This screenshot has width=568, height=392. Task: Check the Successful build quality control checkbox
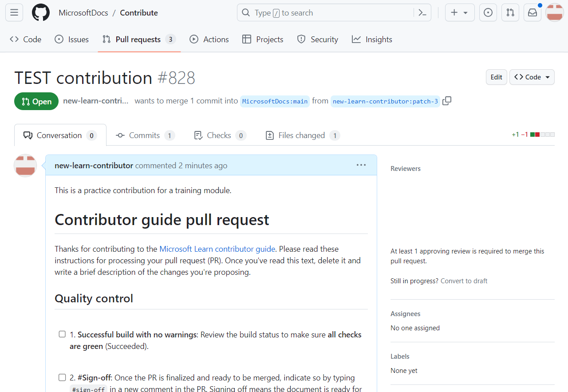(62, 334)
